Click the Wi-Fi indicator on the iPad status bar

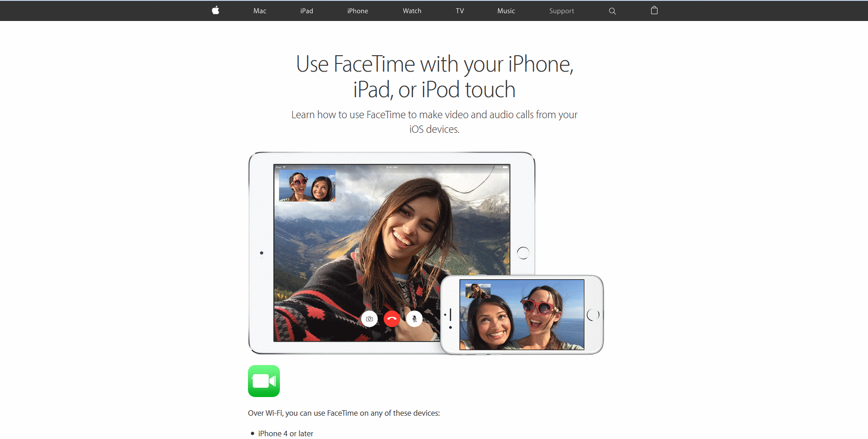(x=283, y=167)
